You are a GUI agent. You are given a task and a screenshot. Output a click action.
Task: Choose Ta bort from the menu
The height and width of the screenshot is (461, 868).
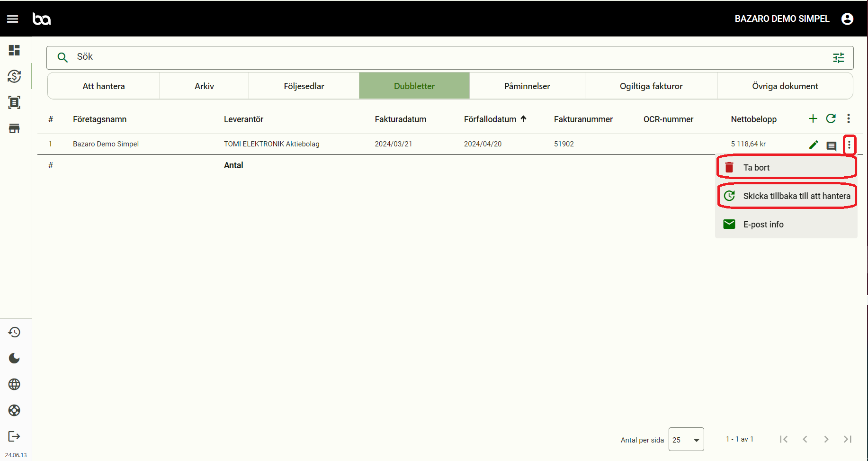pos(786,167)
